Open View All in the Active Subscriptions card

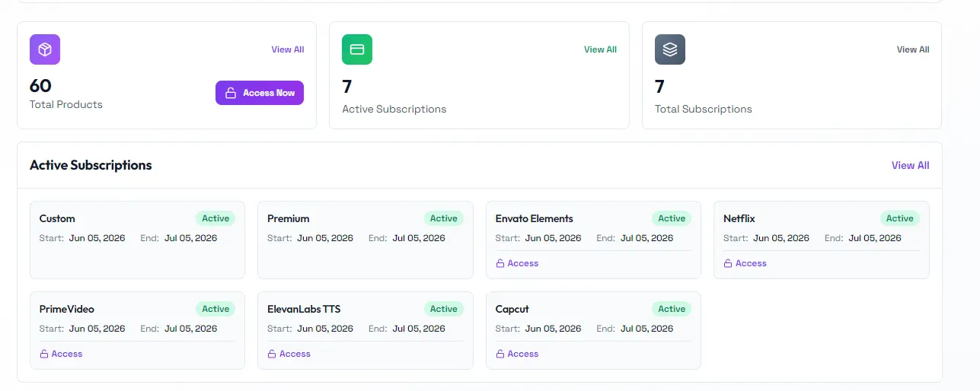(x=600, y=49)
